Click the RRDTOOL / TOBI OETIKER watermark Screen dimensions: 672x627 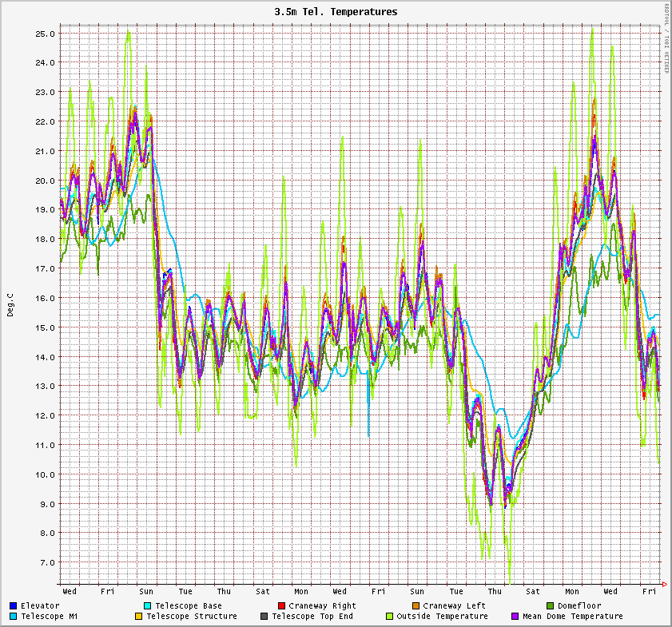tap(666, 38)
